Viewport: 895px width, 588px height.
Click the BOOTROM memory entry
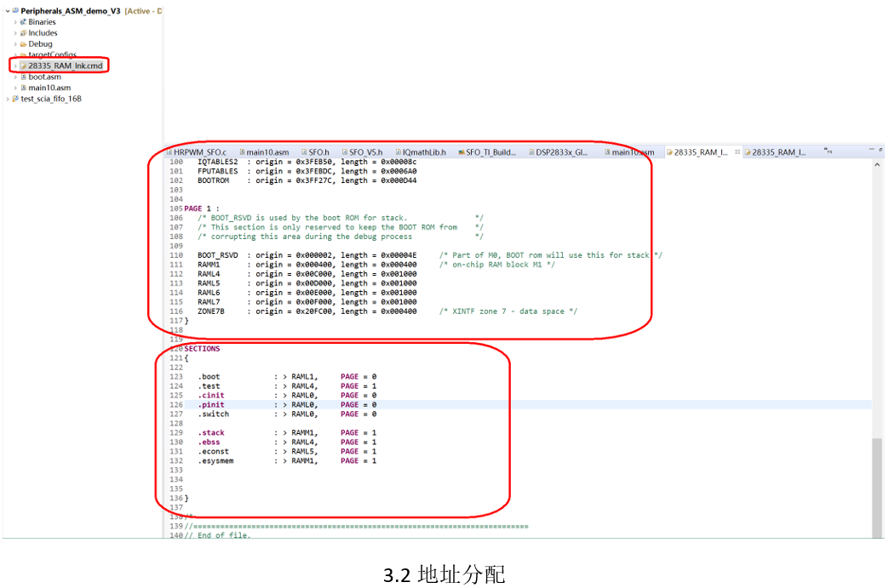coord(214,180)
